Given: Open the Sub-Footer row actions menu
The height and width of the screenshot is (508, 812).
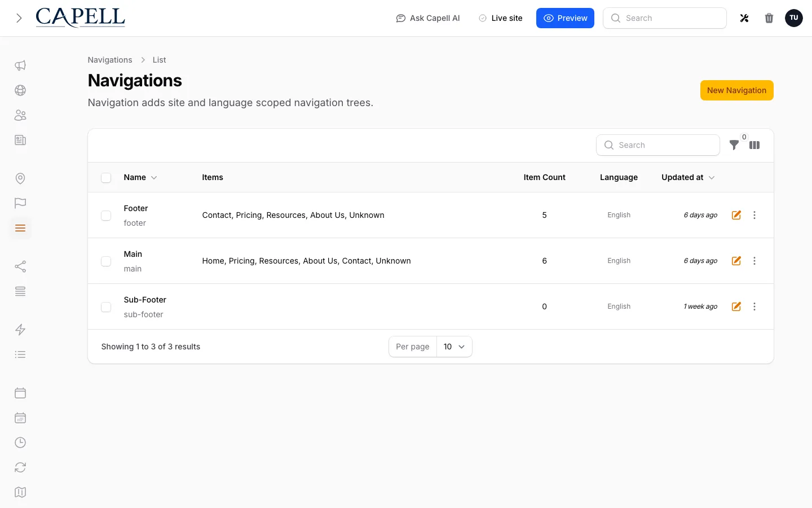Looking at the screenshot, I should (x=754, y=306).
